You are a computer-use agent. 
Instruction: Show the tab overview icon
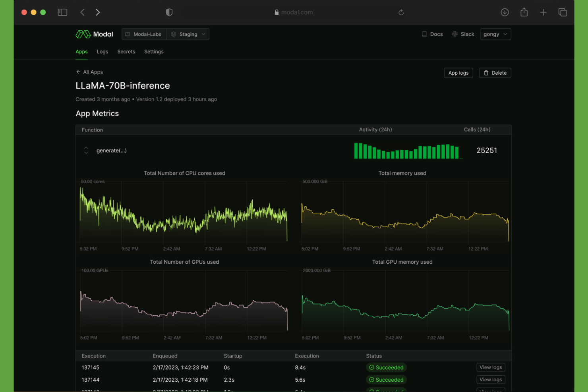click(x=563, y=12)
